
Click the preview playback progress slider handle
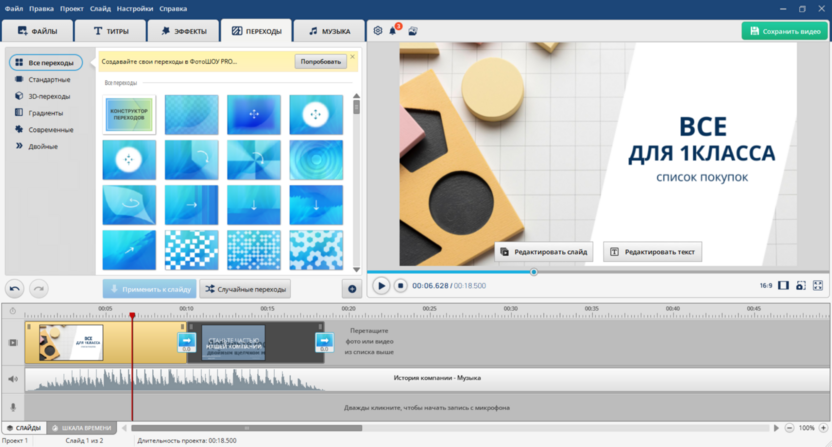(533, 271)
